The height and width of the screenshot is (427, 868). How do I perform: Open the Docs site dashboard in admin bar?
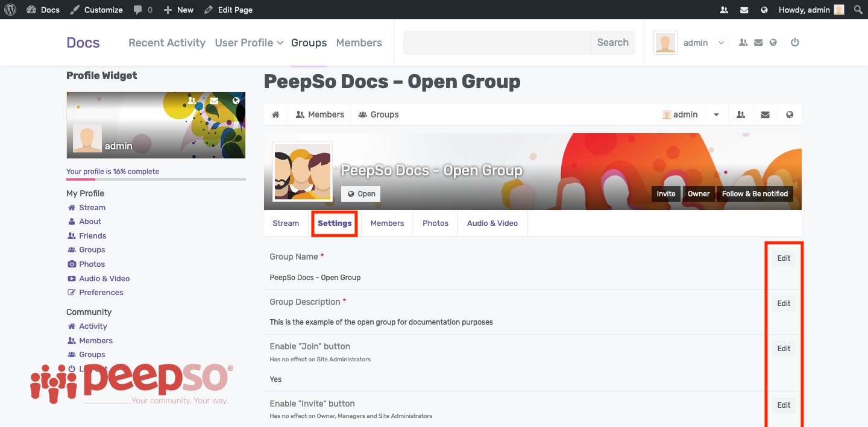click(x=43, y=10)
